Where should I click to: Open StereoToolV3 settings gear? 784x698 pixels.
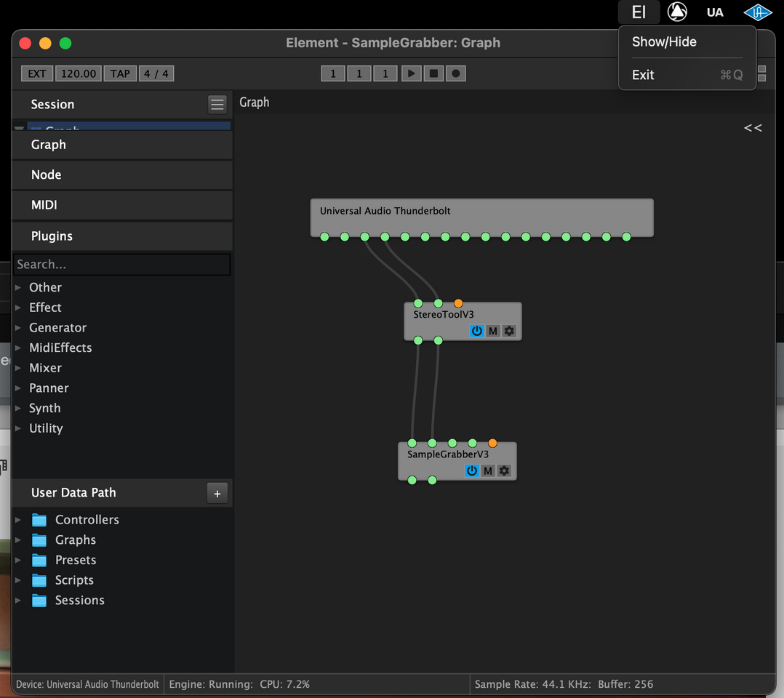[x=509, y=331]
